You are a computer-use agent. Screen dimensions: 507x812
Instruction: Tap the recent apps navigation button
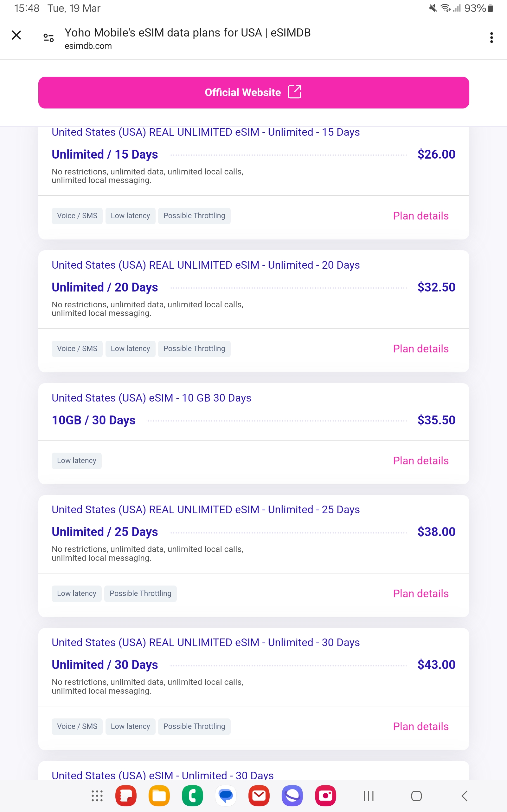(x=369, y=796)
